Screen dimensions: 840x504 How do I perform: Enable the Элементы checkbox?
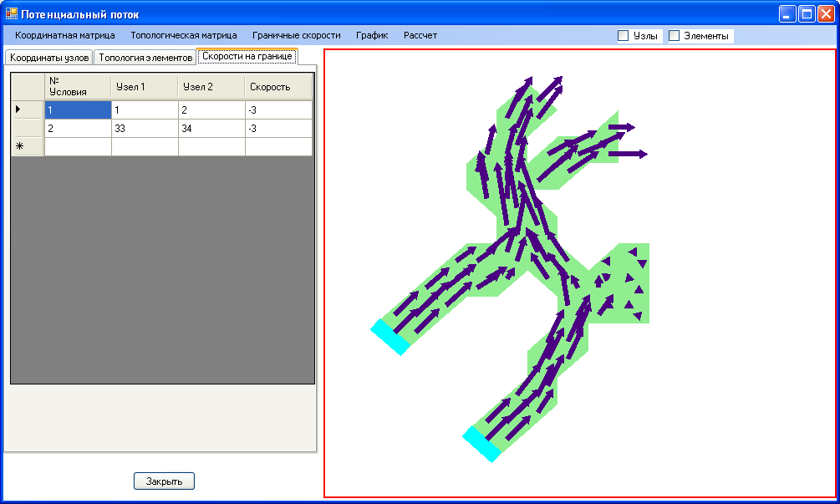(675, 36)
